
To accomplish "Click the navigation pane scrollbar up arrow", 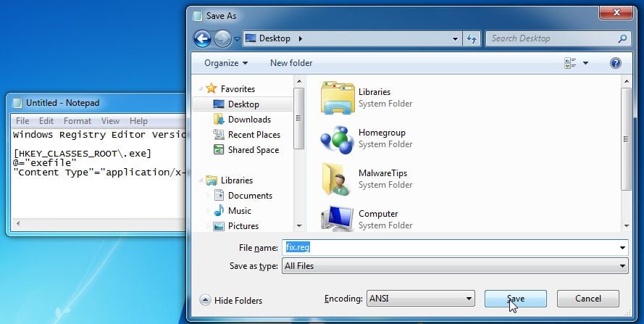I will tap(299, 81).
